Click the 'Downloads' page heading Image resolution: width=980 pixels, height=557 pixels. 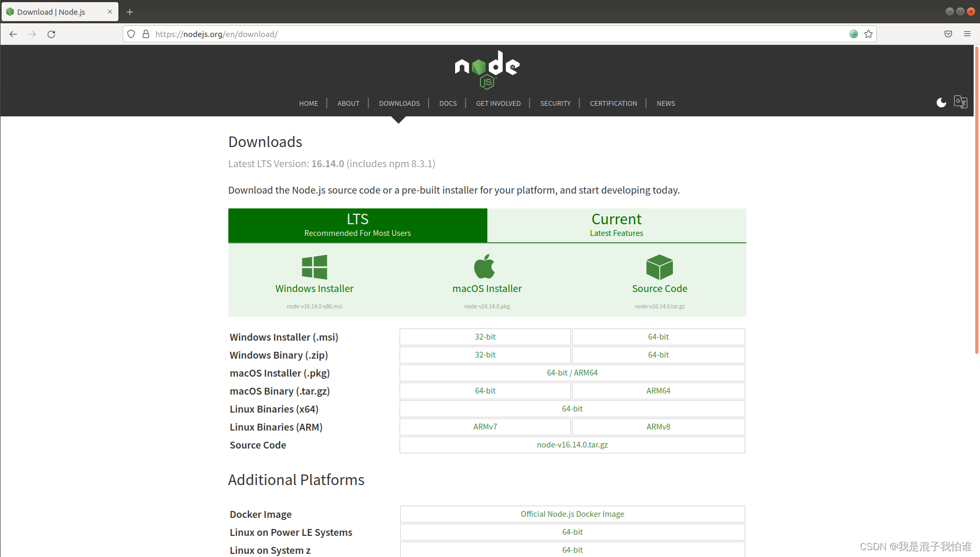(x=265, y=142)
